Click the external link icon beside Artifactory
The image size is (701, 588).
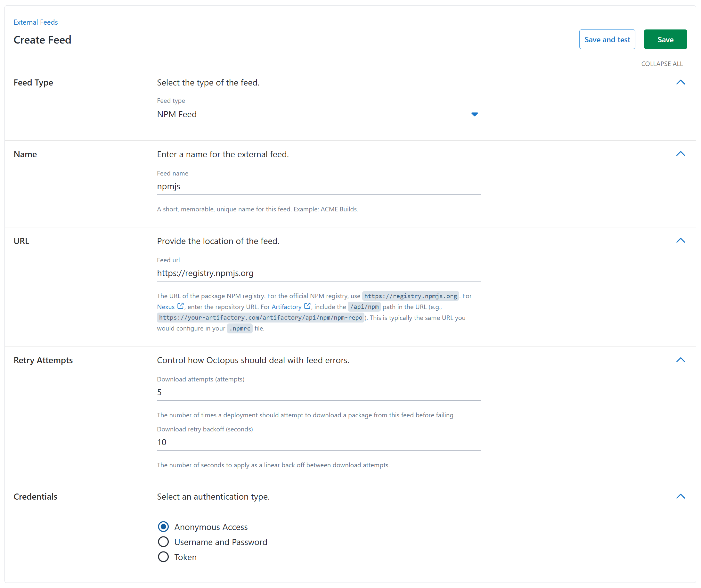[x=307, y=306]
